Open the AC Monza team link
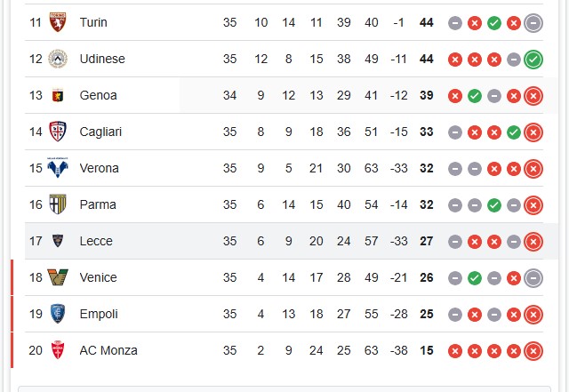Viewport: 569px width, 392px height. [108, 350]
